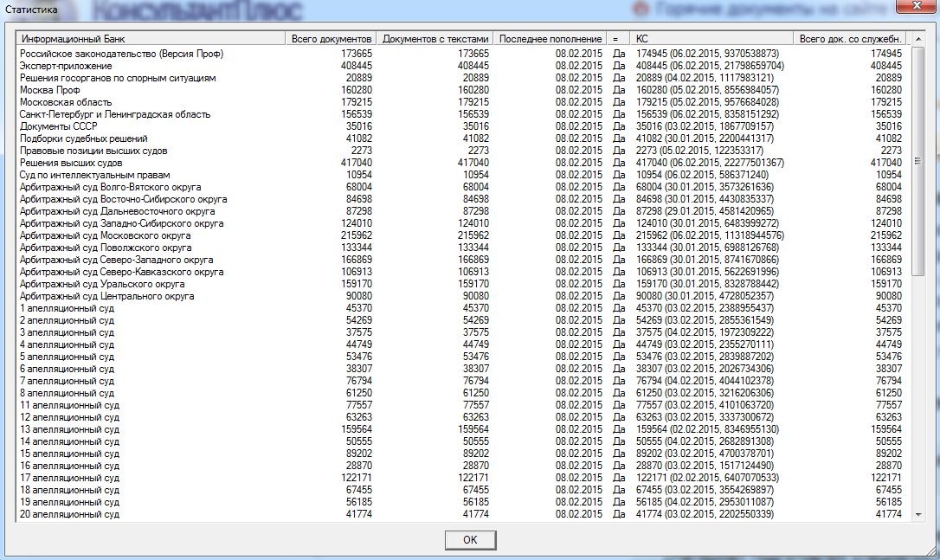
Task: Select Арбитражный суд Восточно-Сибирского округа
Action: click(x=461, y=198)
